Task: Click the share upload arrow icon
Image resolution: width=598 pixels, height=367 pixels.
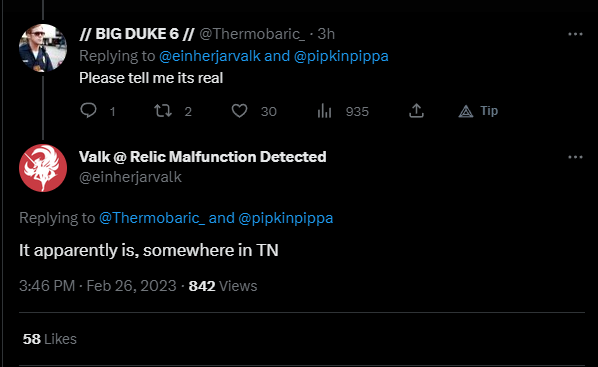Action: 416,111
